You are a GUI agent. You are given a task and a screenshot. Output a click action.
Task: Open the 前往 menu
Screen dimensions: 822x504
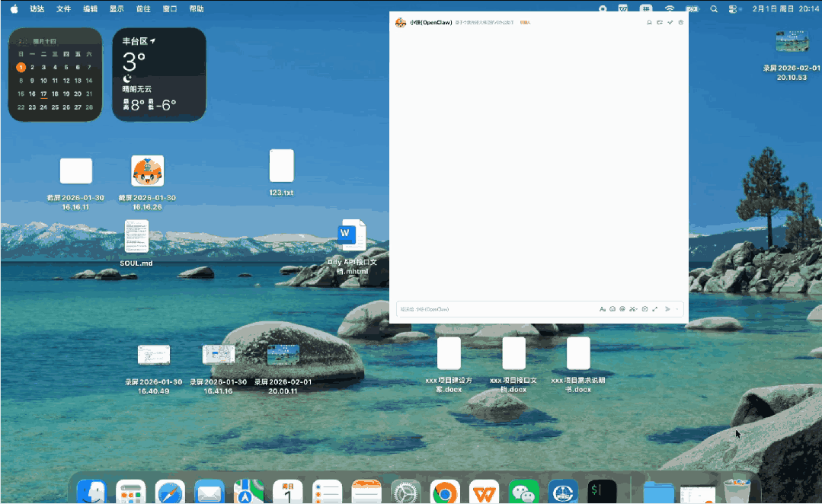(143, 9)
